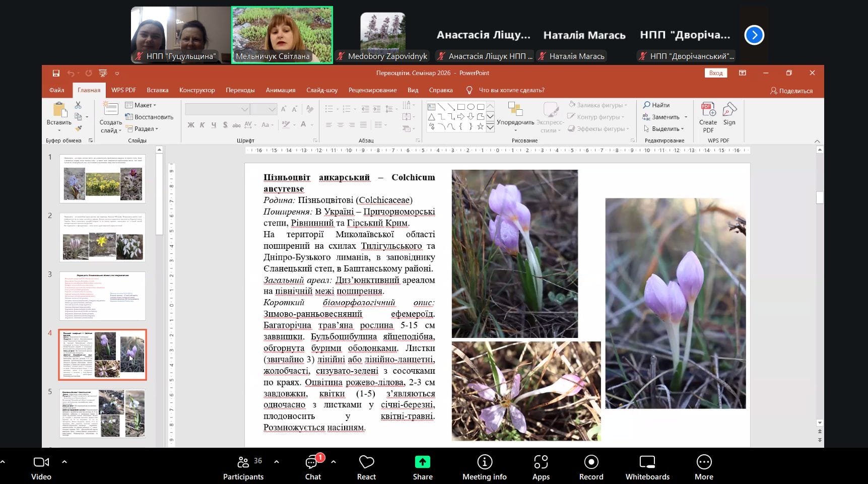Click the Поделиться share button
The image size is (868, 484).
(x=791, y=91)
